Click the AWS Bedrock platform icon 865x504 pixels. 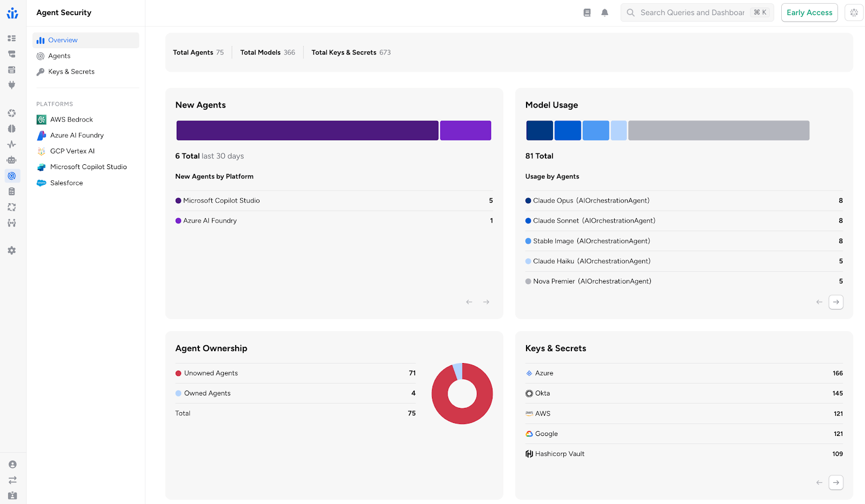[42, 119]
